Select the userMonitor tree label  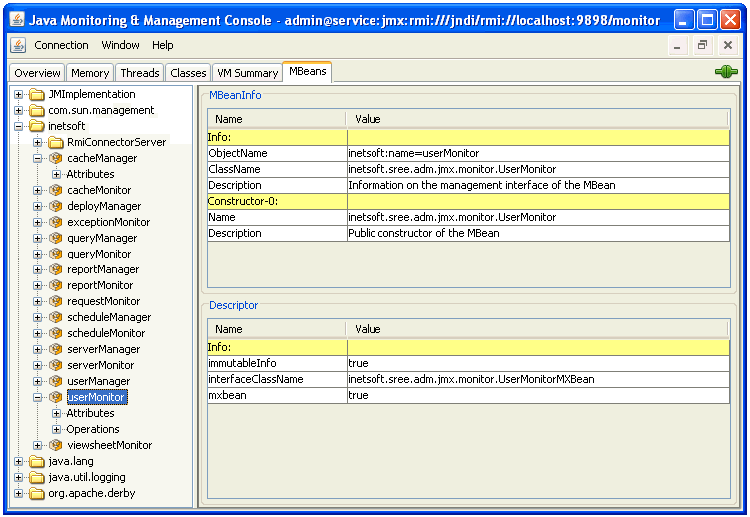pos(96,397)
